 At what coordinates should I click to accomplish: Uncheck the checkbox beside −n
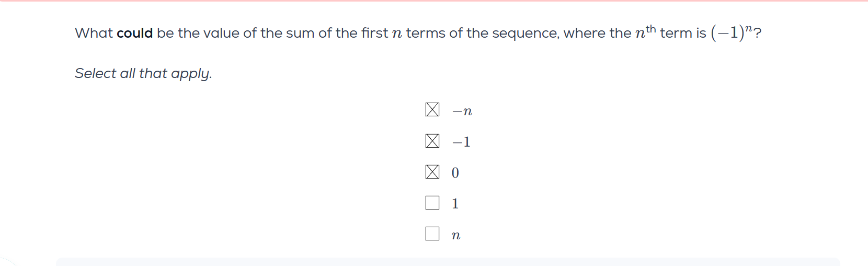(432, 109)
